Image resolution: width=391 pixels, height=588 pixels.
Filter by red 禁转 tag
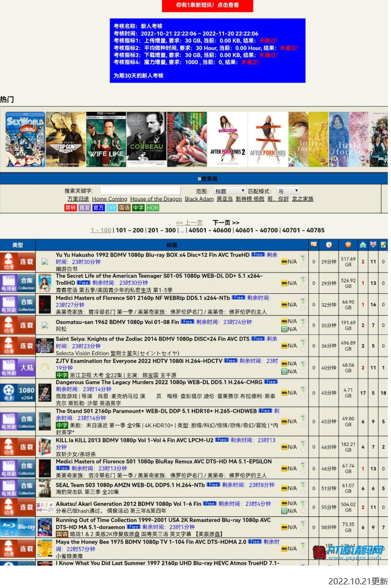[71, 208]
